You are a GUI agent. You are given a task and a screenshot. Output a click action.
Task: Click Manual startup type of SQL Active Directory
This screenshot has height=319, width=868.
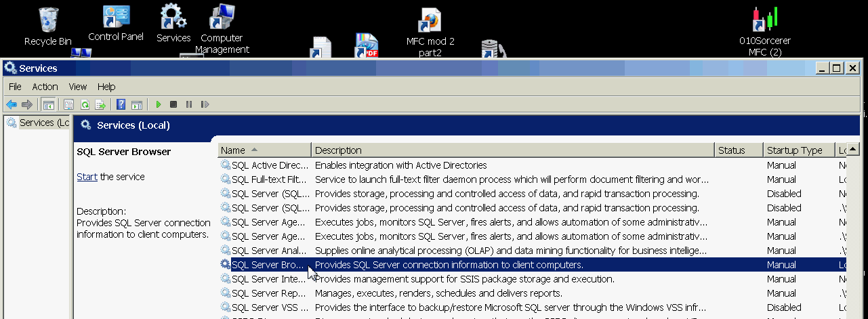pos(781,165)
